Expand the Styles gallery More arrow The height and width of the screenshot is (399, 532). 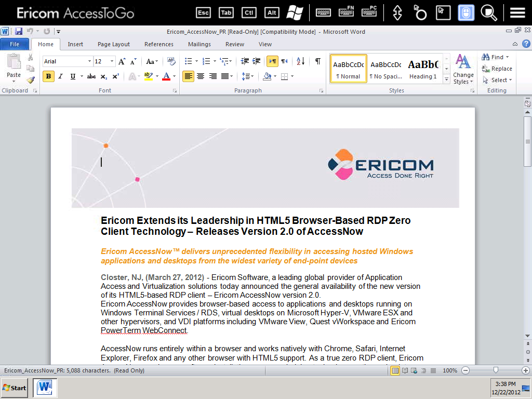(446, 79)
